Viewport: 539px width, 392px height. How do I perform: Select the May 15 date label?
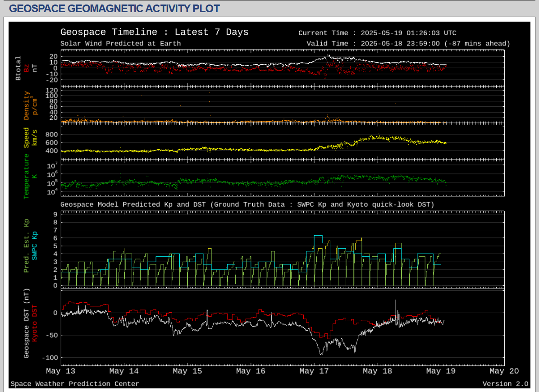click(187, 371)
